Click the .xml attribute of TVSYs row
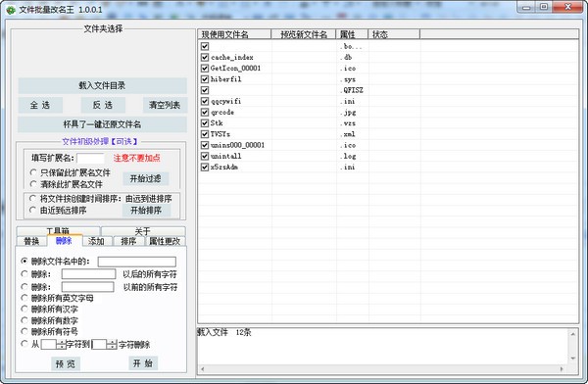 click(x=348, y=134)
